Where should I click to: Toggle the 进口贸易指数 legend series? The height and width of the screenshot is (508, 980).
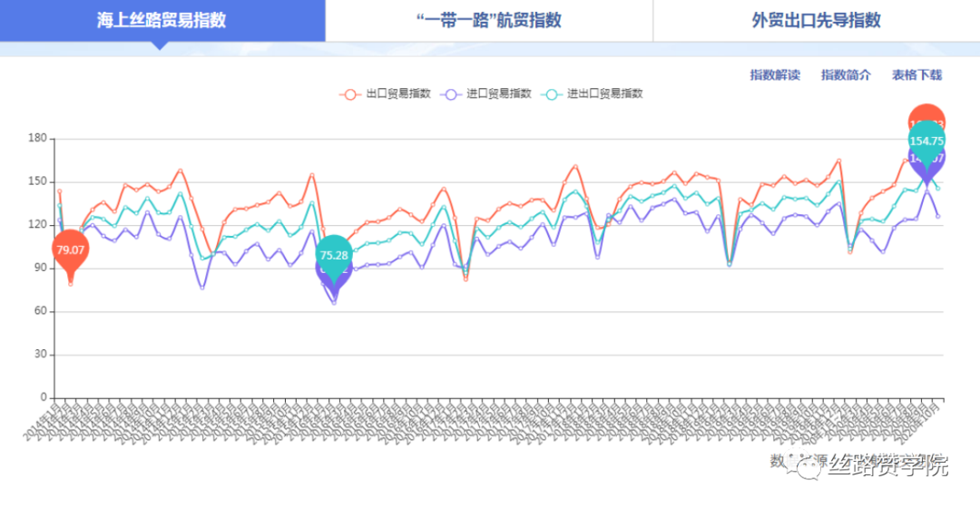coord(485,93)
